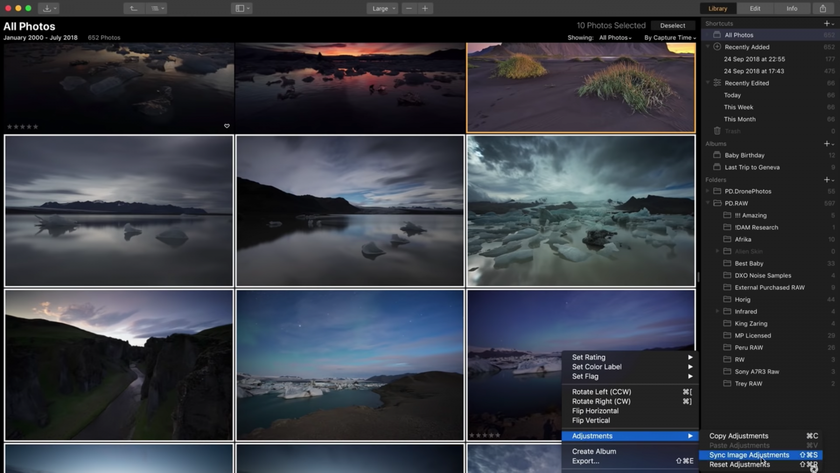Click the Recently Edited sliders icon
Screen dimensions: 840x473
[x=717, y=83]
